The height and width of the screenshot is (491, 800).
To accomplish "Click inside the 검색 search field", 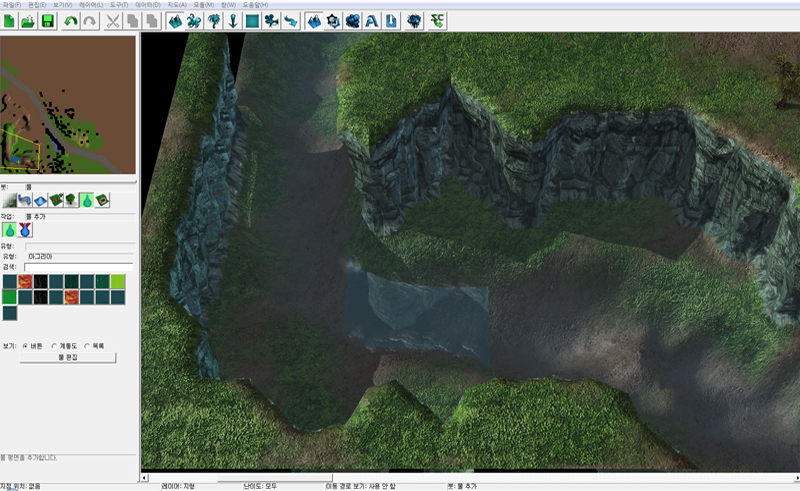I will pyautogui.click(x=79, y=267).
